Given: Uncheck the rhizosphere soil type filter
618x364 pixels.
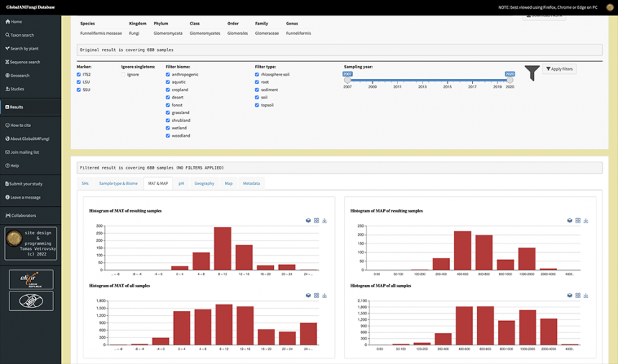Looking at the screenshot, I should (x=257, y=75).
